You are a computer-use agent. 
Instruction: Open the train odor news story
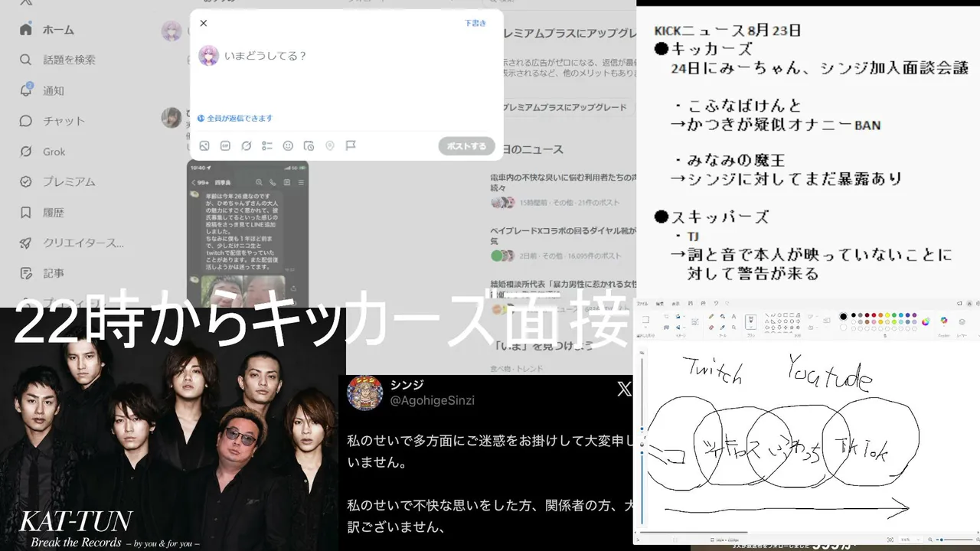[x=563, y=190]
